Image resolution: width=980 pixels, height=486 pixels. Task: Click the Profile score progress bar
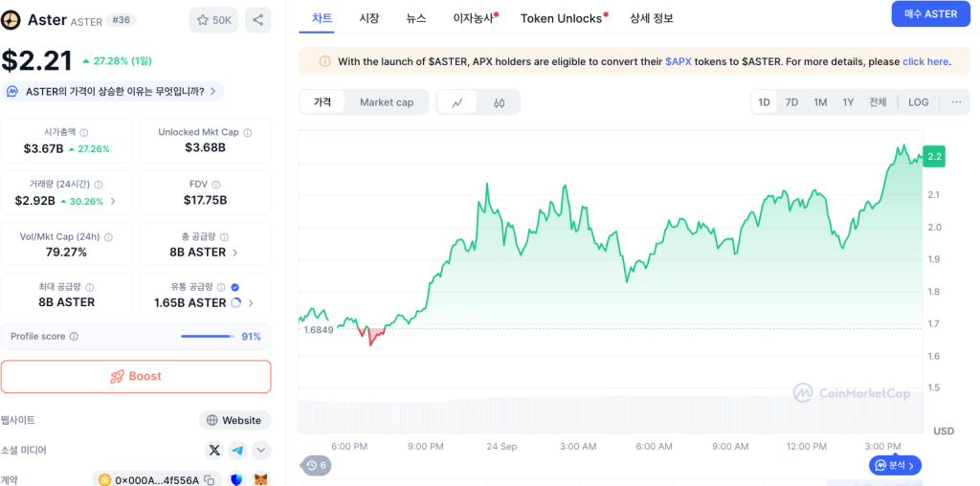207,336
